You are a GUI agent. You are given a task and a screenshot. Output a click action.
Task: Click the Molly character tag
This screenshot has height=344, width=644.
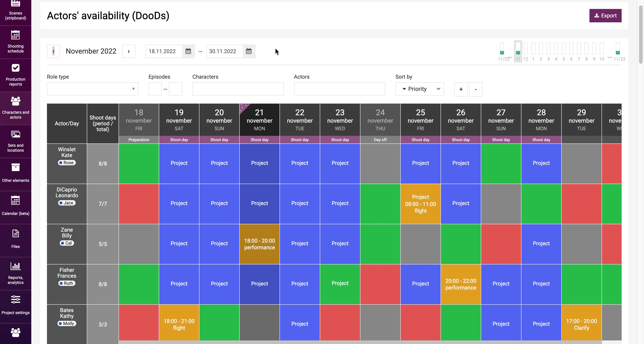[67, 323]
